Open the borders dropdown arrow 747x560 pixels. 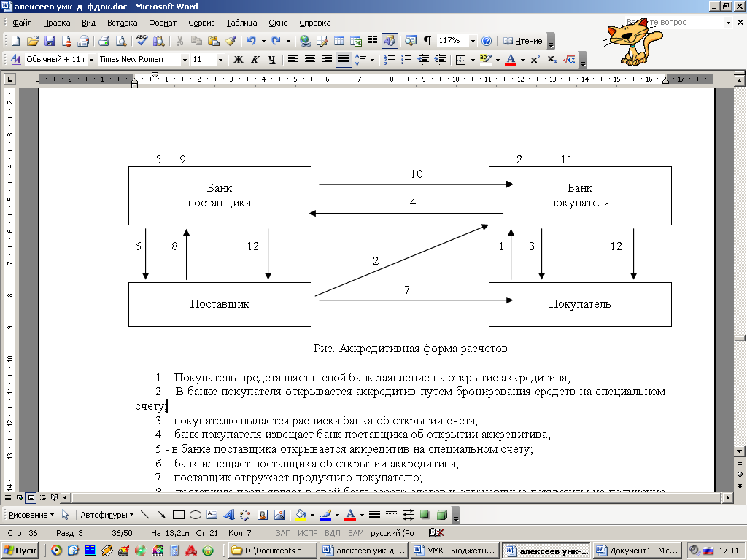coord(473,60)
